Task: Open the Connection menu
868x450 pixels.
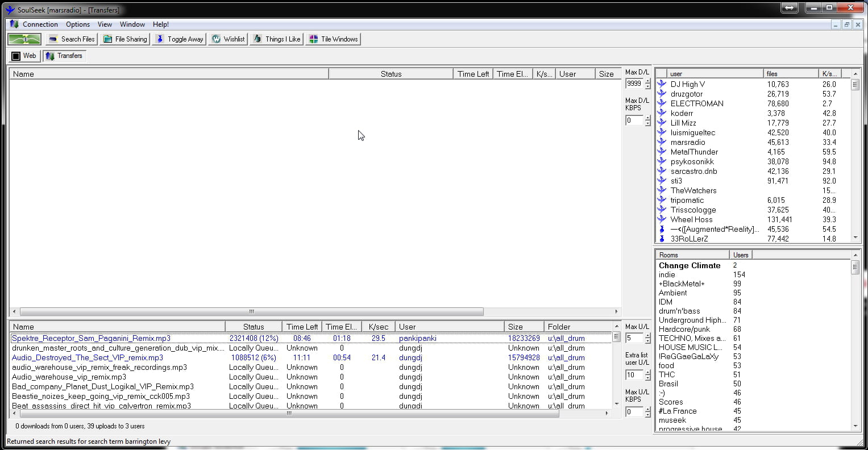Action: click(x=40, y=24)
